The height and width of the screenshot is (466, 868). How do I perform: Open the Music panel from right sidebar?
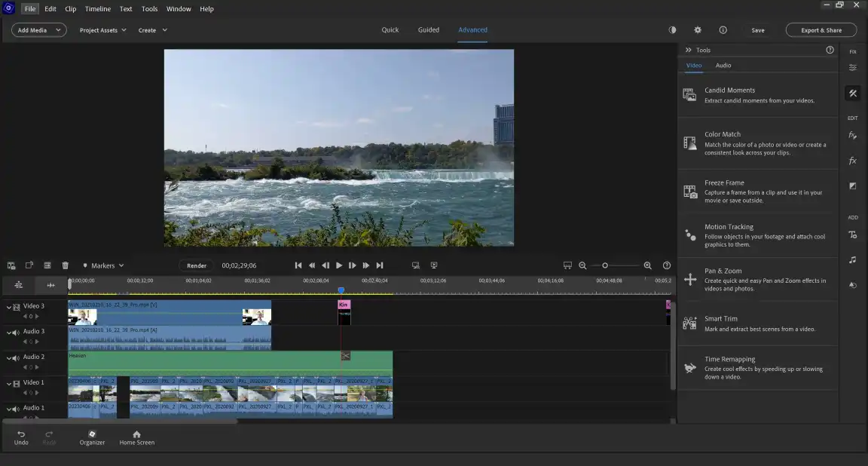click(852, 260)
